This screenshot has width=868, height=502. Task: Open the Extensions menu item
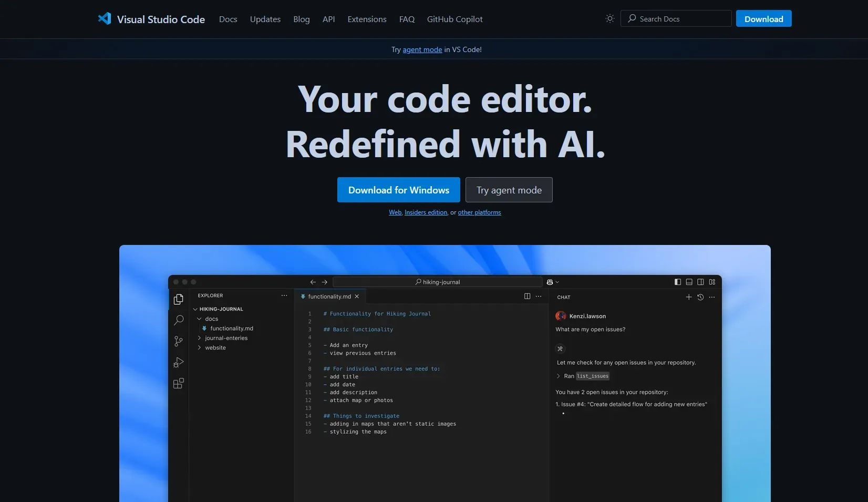coord(367,19)
